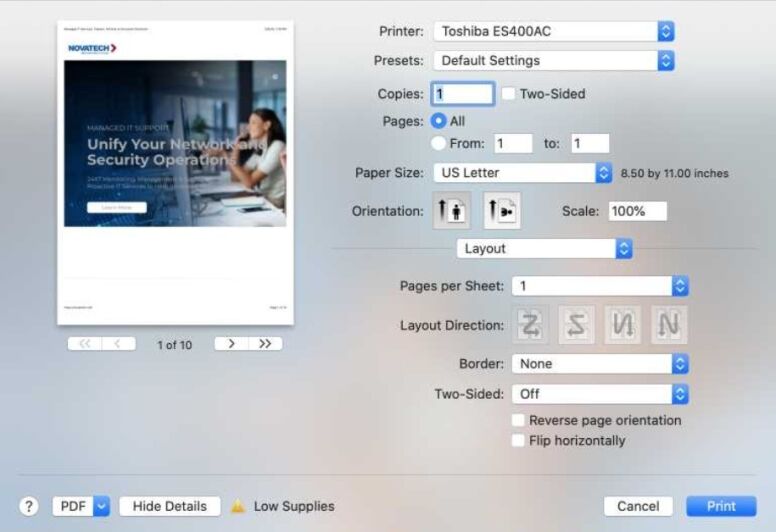Choose the fourth N-shaped layout direction
The width and height of the screenshot is (776, 532).
(669, 324)
